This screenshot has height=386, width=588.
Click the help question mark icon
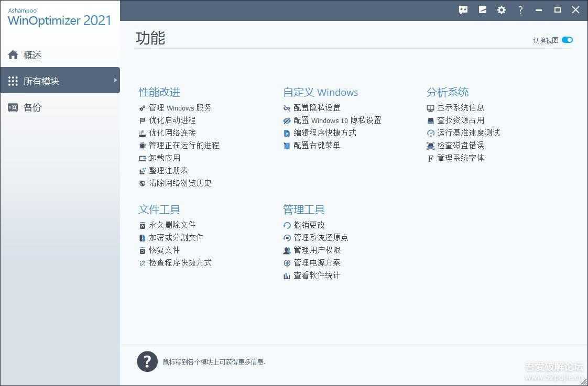[x=520, y=10]
